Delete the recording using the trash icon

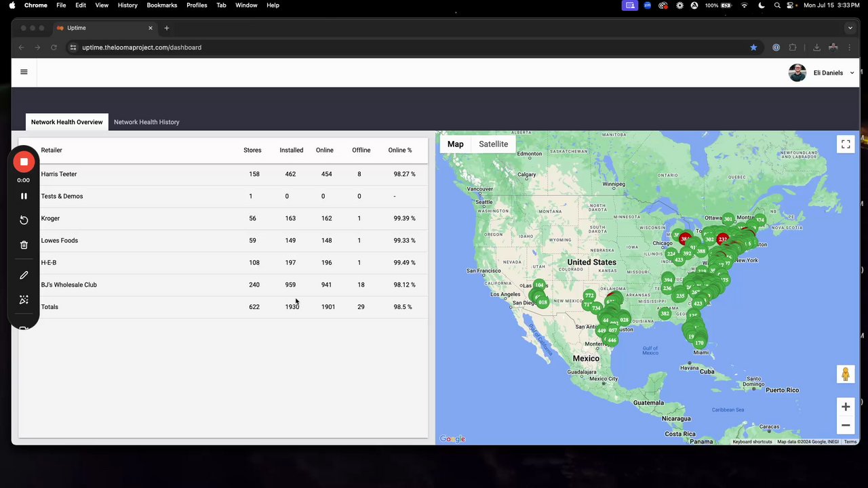(x=24, y=245)
